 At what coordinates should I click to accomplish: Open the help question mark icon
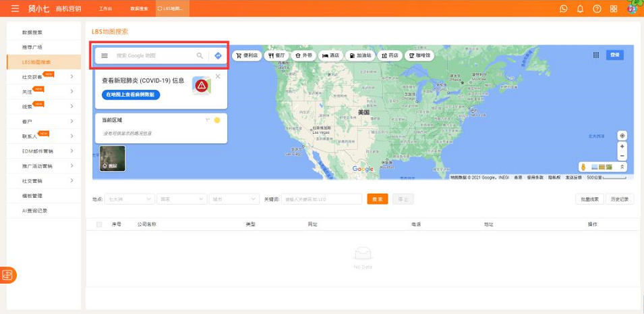(x=597, y=9)
